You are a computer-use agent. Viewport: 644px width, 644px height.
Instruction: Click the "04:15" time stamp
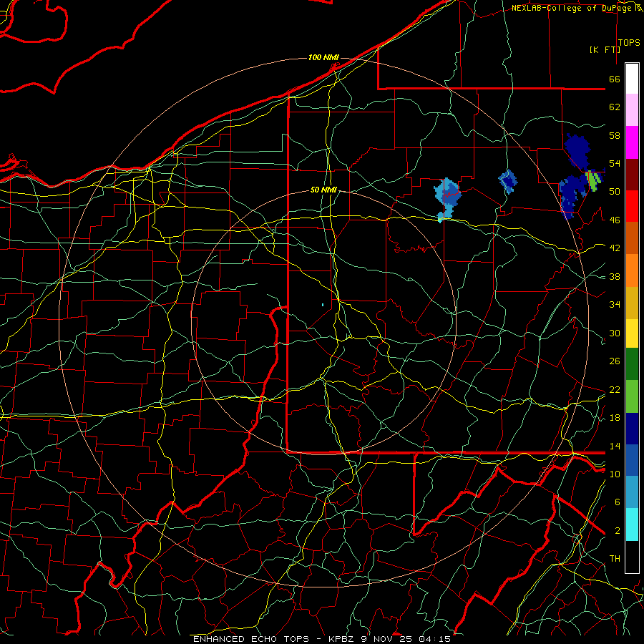434,639
